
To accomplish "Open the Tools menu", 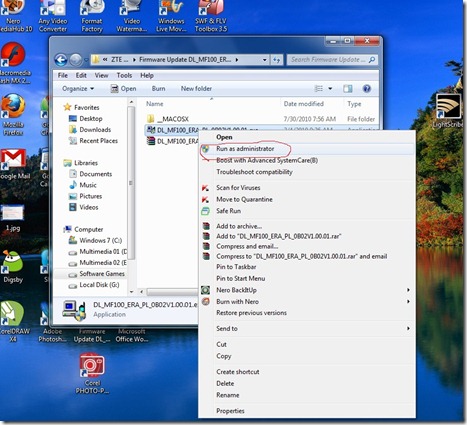I will tap(124, 75).
